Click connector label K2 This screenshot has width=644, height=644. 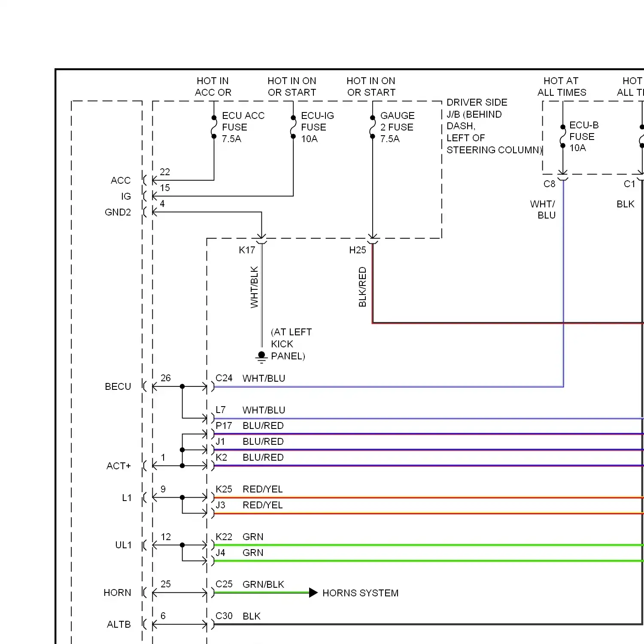221,457
